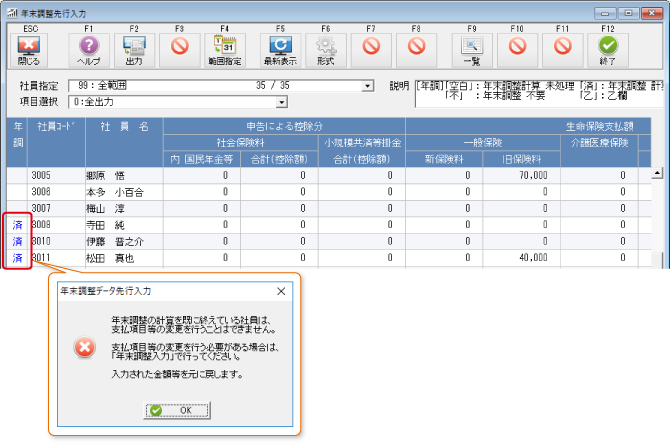Click employee name 本多 小百合
The image size is (670, 444).
(115, 191)
